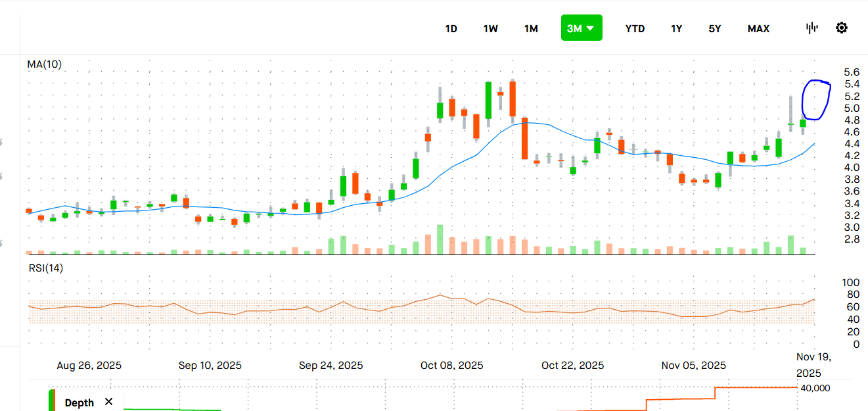Select the MAX time range
The height and width of the screenshot is (411, 868).
pos(758,28)
